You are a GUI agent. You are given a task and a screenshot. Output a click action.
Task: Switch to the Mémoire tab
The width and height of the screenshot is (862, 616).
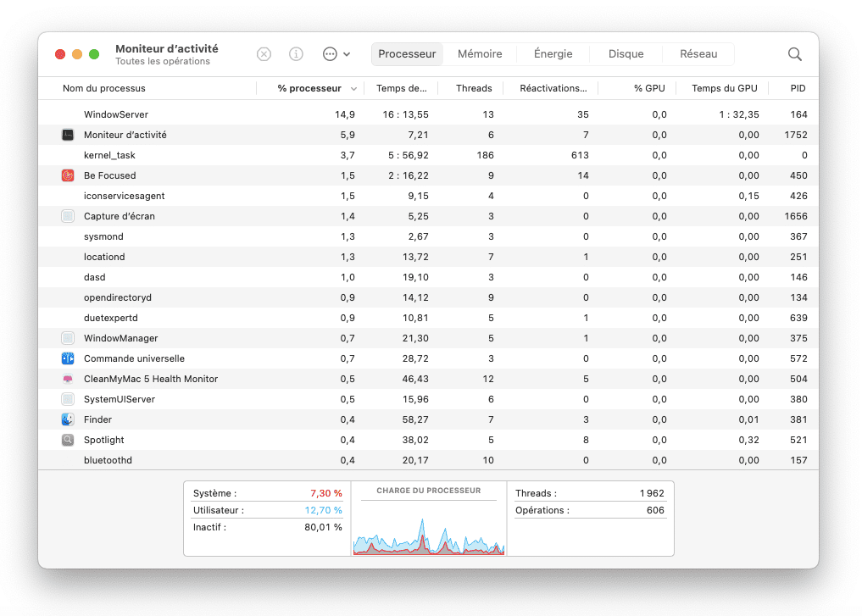(x=480, y=54)
